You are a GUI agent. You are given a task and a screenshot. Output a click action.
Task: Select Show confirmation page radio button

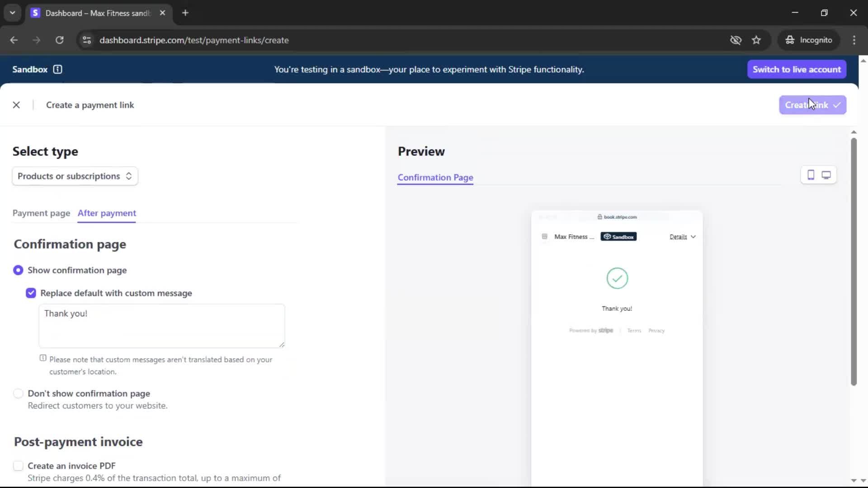pyautogui.click(x=18, y=270)
